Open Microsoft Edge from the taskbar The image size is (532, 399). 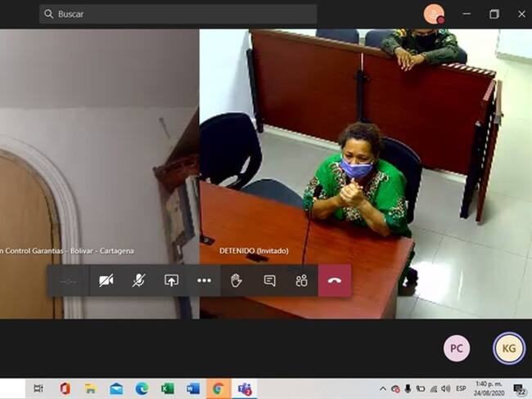pos(142,388)
